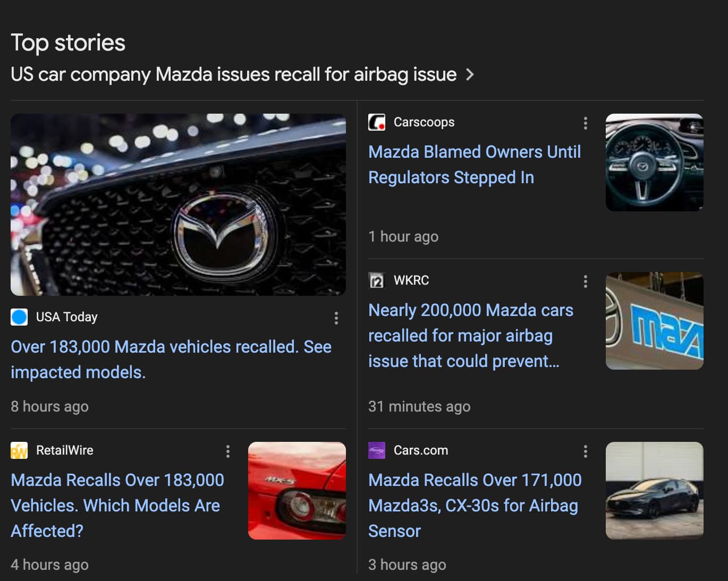The width and height of the screenshot is (728, 581).
Task: Open more options for USA Today story
Action: pos(336,318)
